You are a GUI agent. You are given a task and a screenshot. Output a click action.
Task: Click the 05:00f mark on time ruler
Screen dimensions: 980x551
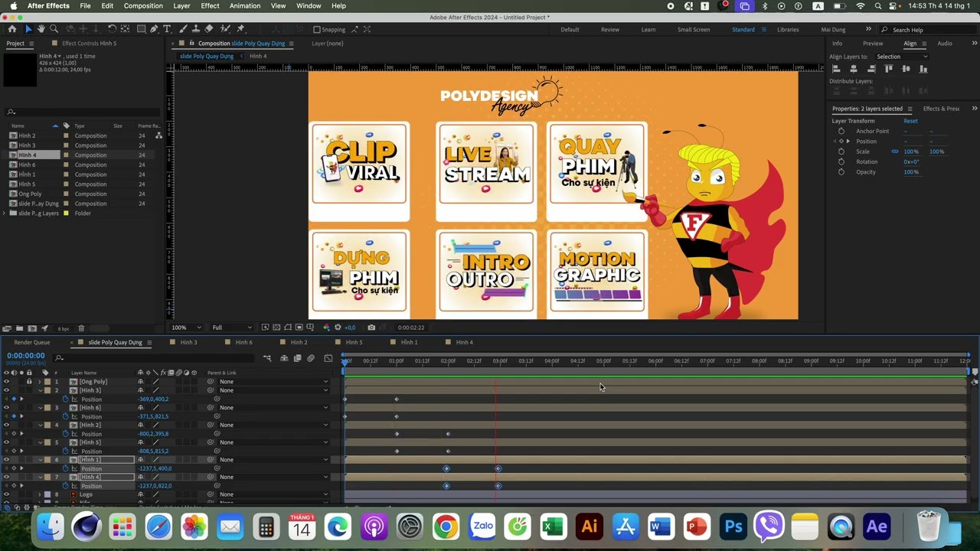tap(603, 361)
